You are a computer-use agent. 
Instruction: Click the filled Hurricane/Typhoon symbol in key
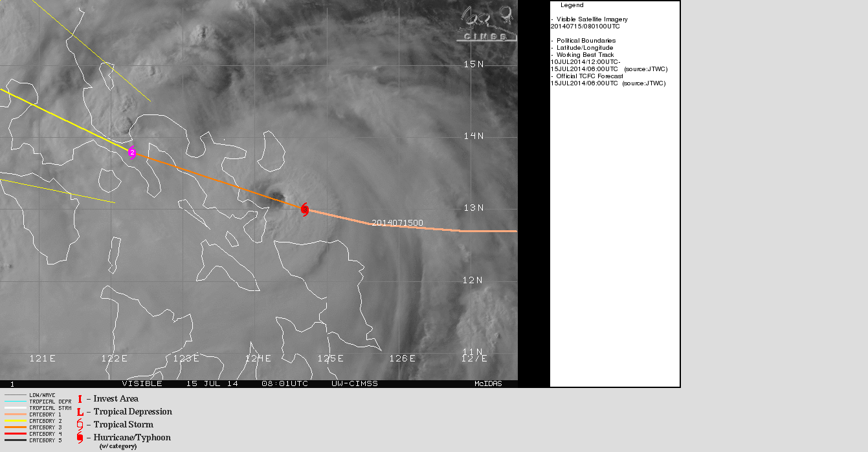pos(80,438)
